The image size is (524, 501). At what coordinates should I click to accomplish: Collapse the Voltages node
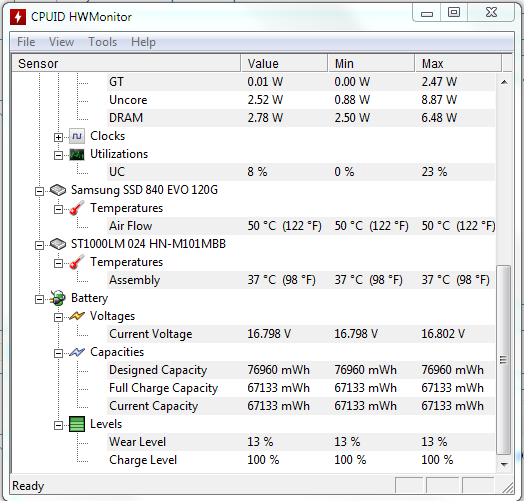click(58, 318)
